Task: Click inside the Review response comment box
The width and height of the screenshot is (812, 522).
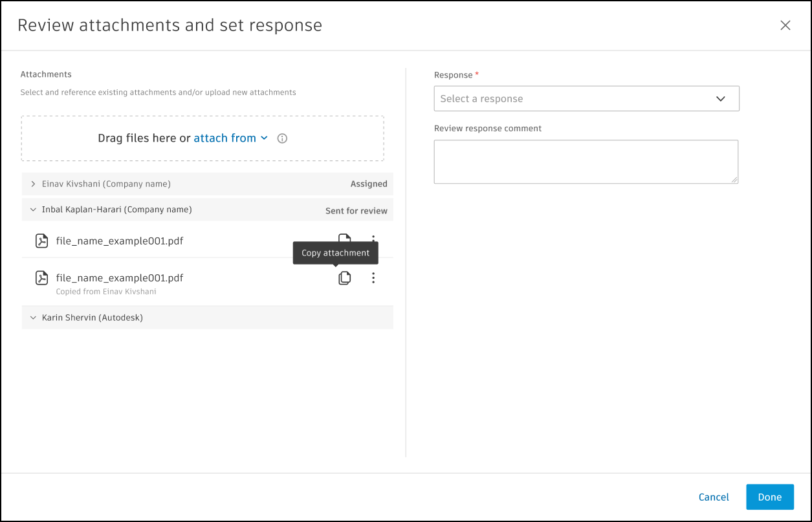Action: pos(586,162)
